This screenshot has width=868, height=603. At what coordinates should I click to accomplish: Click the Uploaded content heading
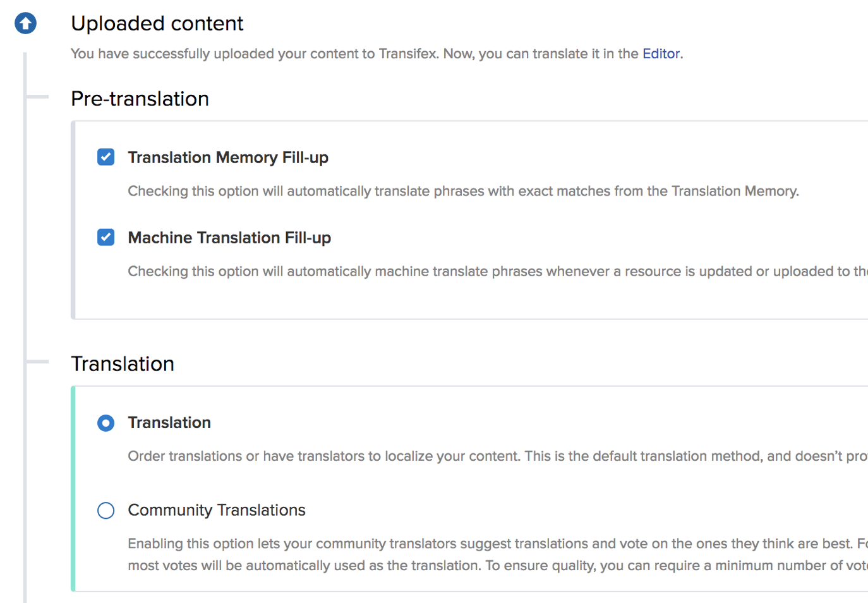tap(157, 23)
